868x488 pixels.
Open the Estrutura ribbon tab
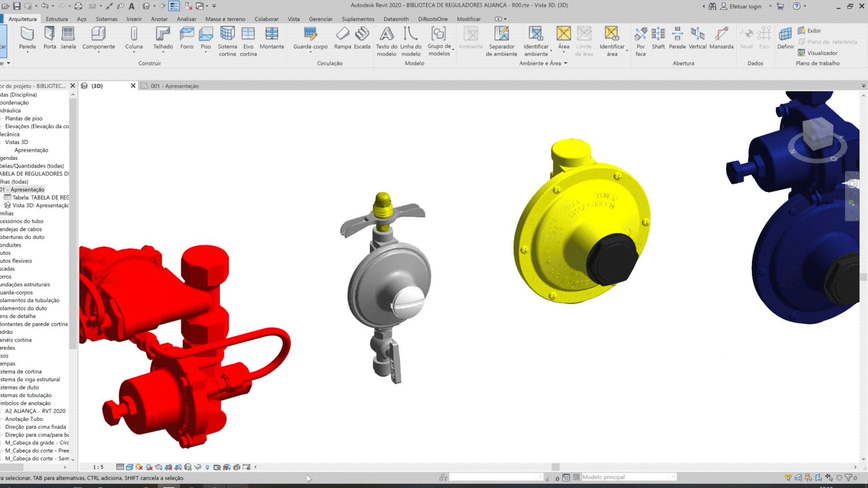[x=57, y=19]
